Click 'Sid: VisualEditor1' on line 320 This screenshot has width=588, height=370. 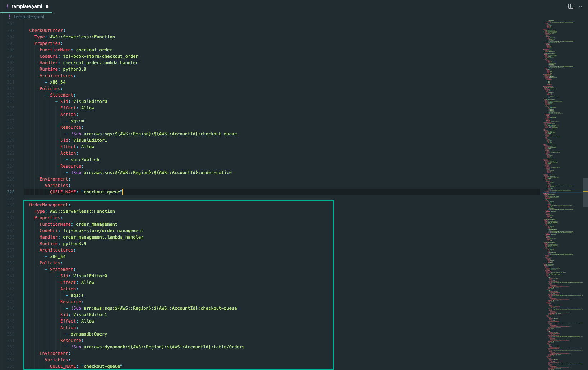(84, 140)
